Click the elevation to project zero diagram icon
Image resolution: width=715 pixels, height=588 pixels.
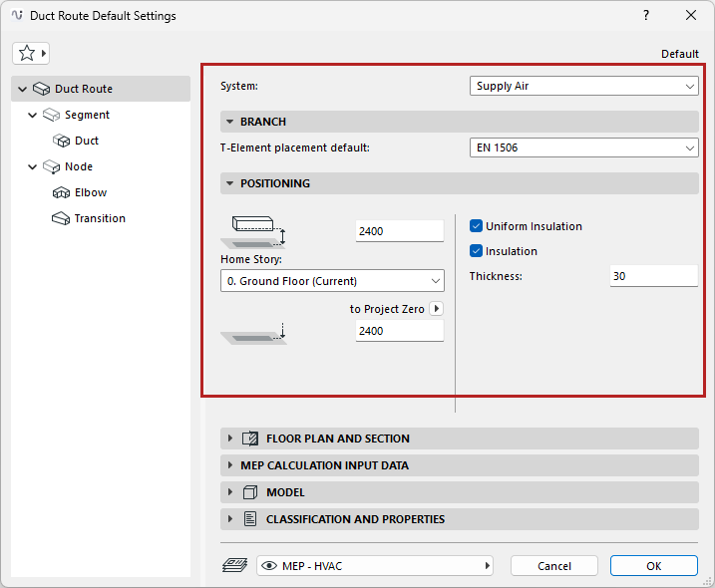click(x=254, y=334)
